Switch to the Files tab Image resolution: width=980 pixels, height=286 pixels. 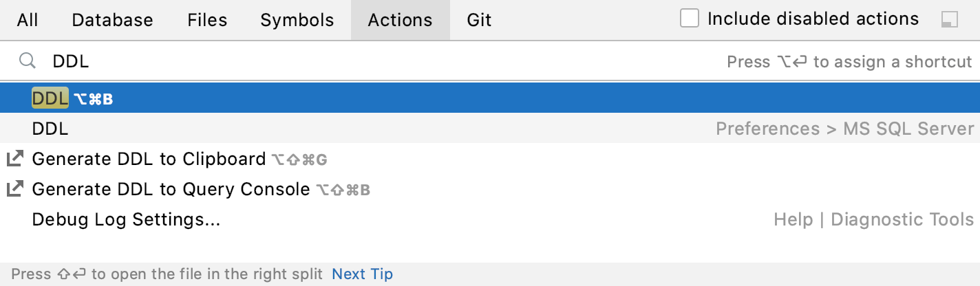207,20
